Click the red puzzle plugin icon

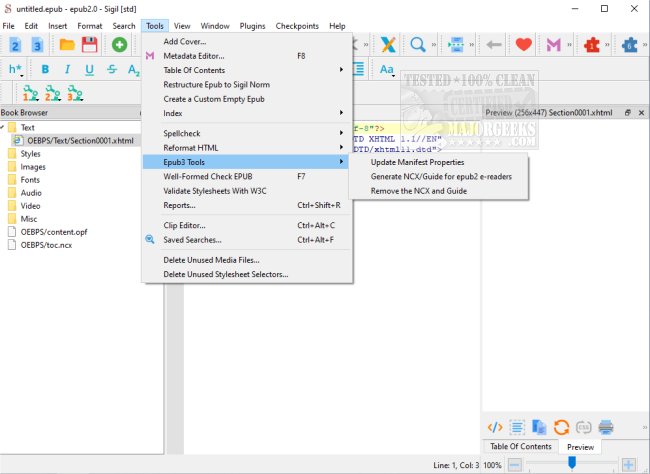[592, 44]
